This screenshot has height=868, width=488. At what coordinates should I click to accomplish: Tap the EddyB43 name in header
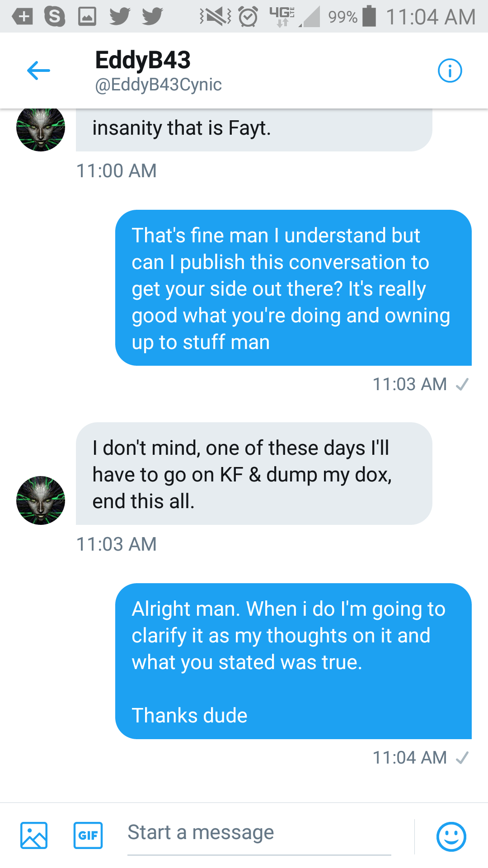(143, 60)
